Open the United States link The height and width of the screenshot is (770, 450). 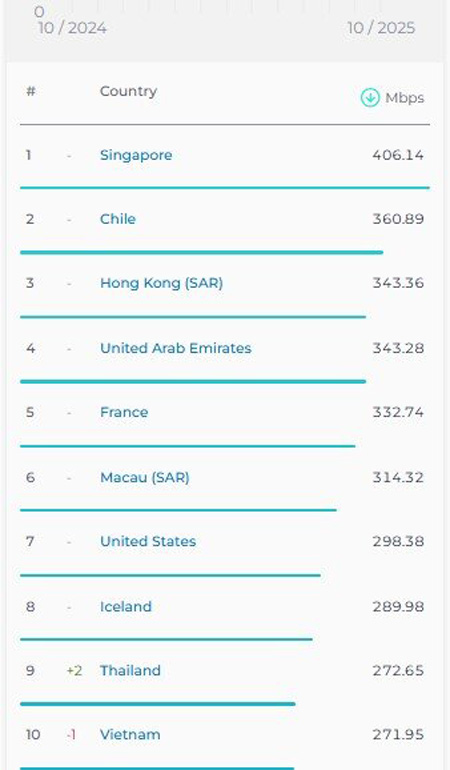148,541
